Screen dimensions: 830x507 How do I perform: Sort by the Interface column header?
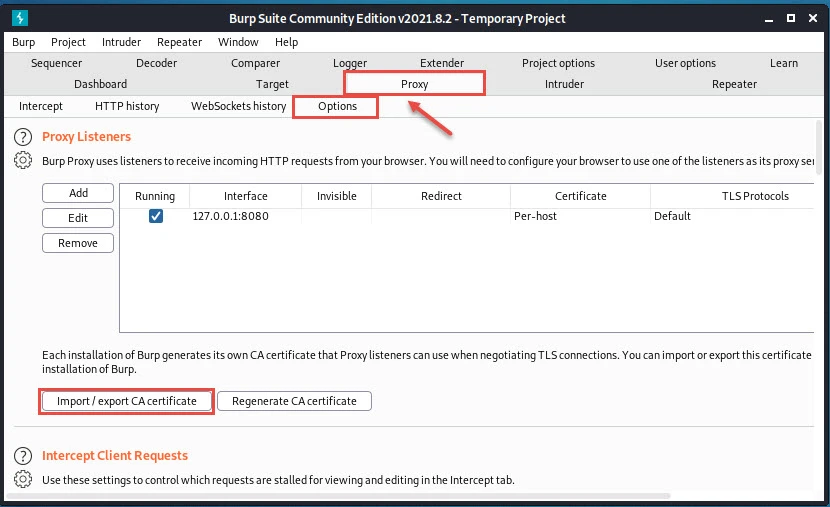pos(246,196)
